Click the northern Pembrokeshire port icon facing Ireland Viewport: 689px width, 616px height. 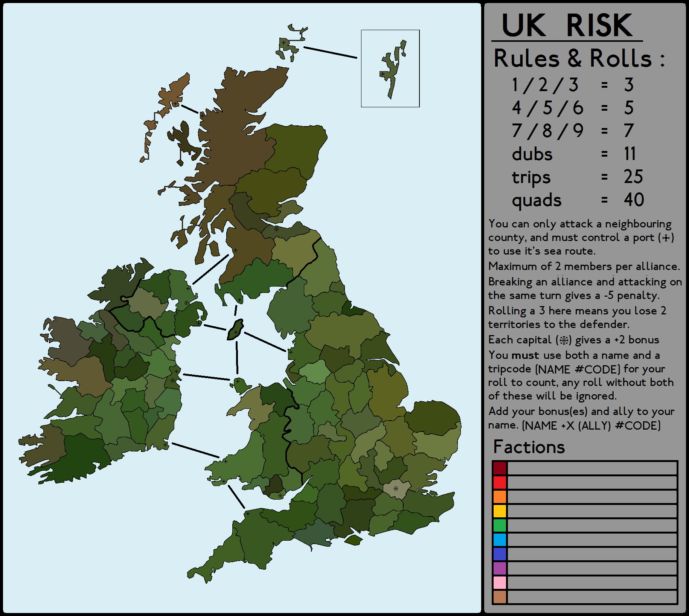point(226,461)
